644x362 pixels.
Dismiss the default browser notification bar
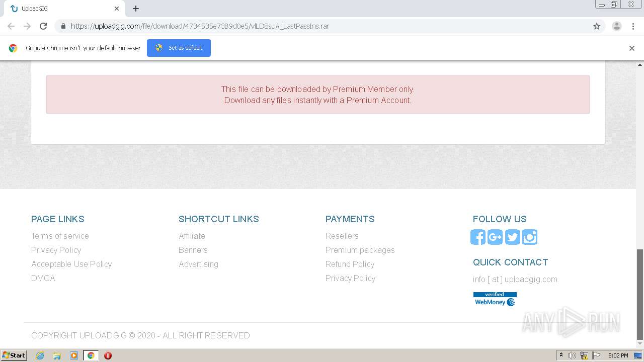point(632,48)
